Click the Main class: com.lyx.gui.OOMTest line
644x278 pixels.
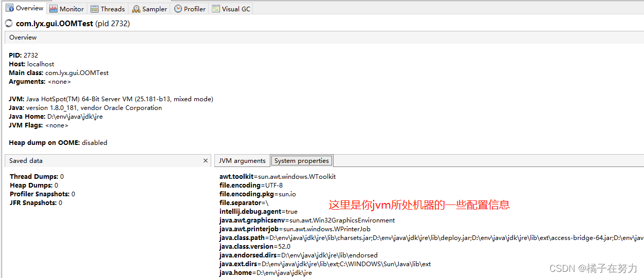pyautogui.click(x=59, y=73)
